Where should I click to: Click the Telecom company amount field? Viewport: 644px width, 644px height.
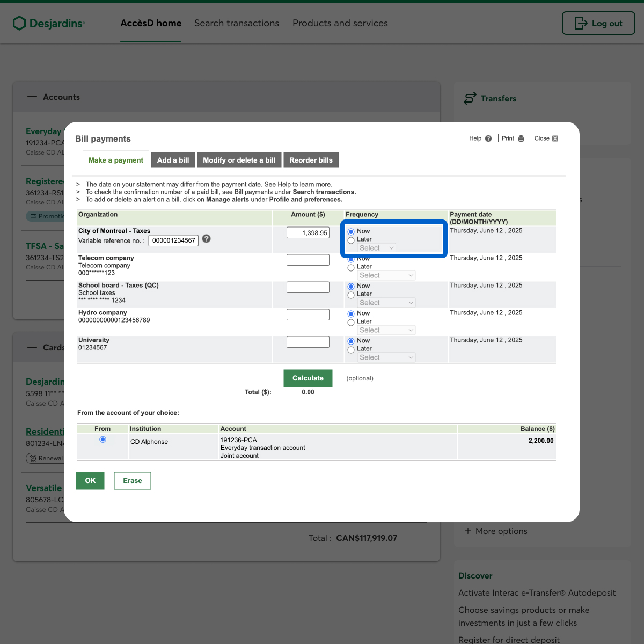tap(308, 260)
